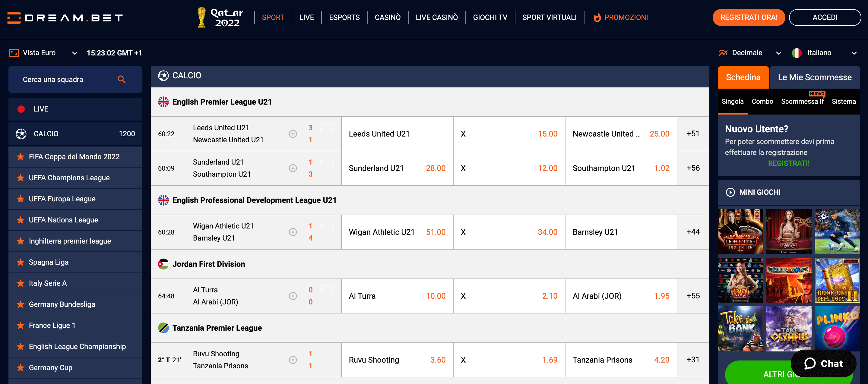Screen dimensions: 868x384
Task: Open pitch view icon for Al Turra match
Action: 327,290
